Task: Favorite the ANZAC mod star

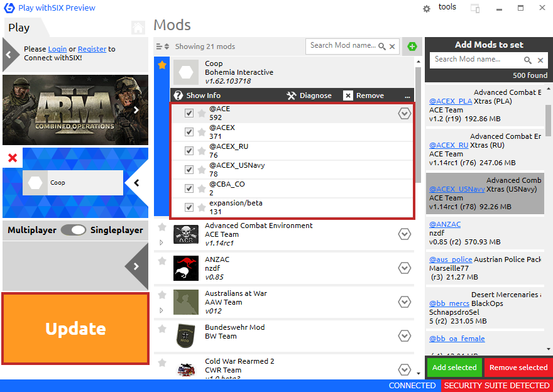Action: click(x=162, y=261)
